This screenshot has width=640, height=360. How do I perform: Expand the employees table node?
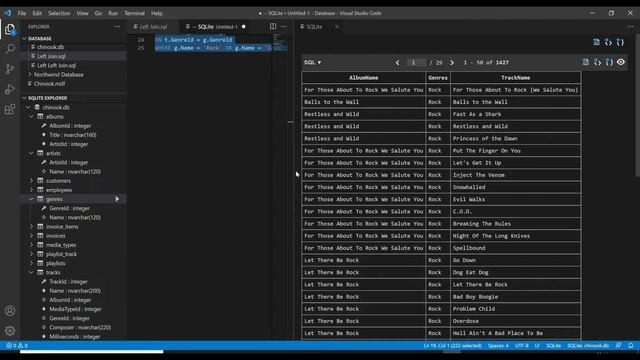click(31, 190)
